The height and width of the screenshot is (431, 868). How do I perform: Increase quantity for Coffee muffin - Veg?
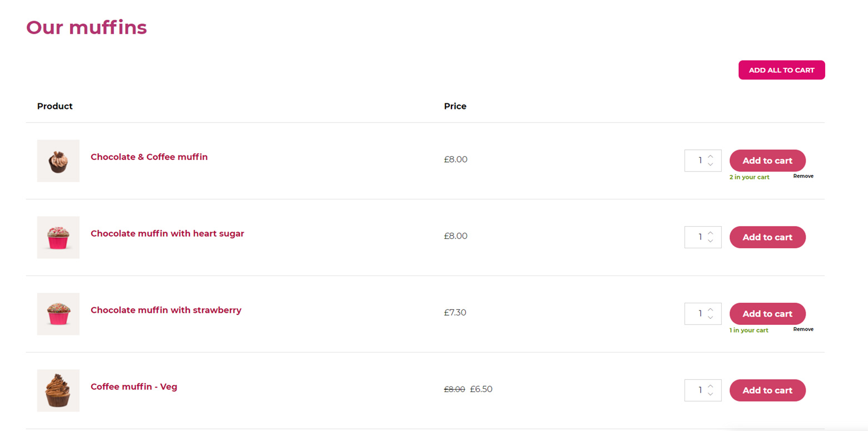coord(710,386)
